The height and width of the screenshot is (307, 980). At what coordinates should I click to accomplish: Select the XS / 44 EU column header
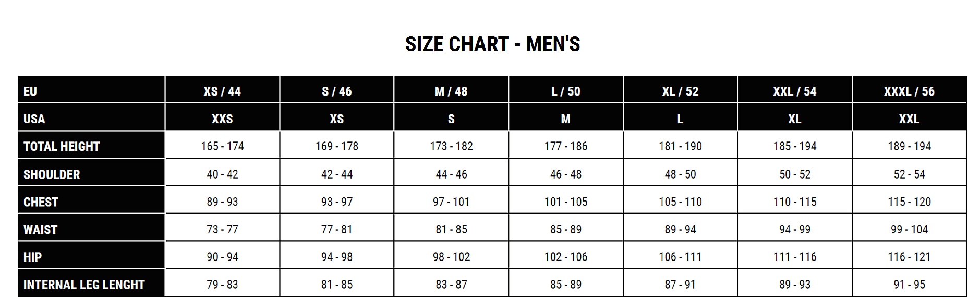[222, 91]
